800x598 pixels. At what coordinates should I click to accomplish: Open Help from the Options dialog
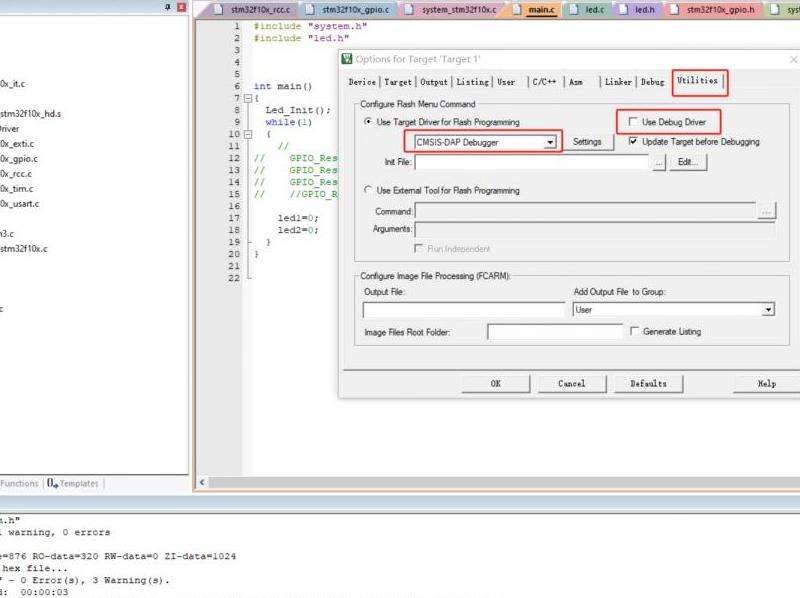click(x=766, y=383)
